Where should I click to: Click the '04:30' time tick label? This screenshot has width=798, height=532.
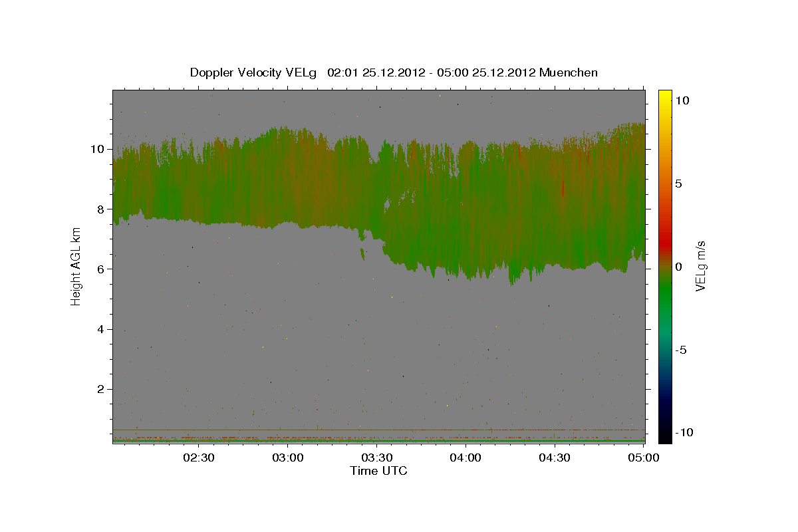555,458
